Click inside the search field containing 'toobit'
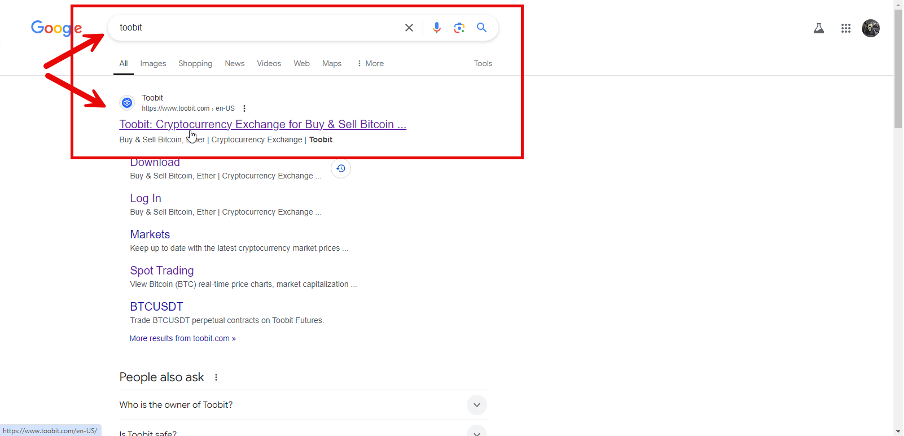The width and height of the screenshot is (904, 436). [x=259, y=28]
